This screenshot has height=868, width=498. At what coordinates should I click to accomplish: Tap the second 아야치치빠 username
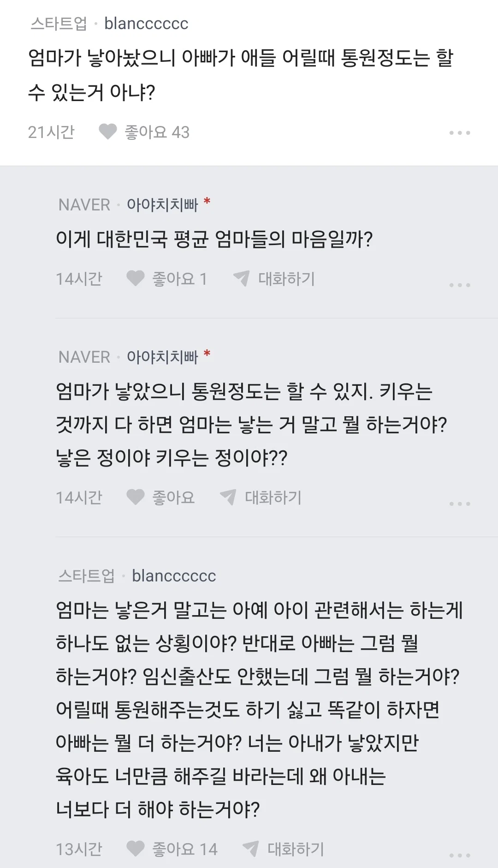click(162, 357)
